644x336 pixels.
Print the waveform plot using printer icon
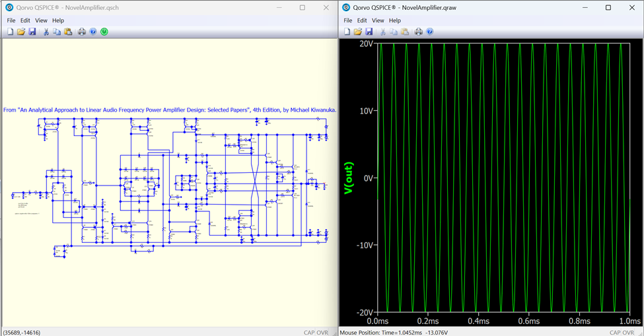click(x=419, y=32)
